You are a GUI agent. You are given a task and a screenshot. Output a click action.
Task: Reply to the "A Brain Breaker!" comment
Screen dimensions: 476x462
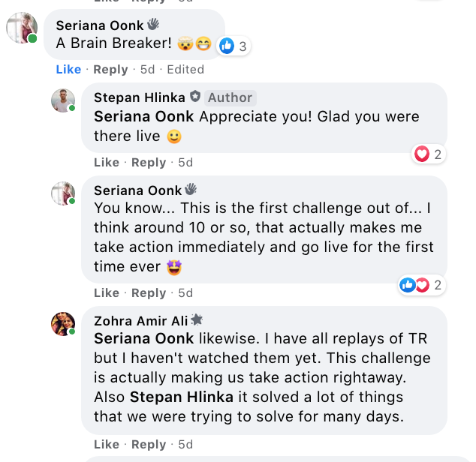110,69
